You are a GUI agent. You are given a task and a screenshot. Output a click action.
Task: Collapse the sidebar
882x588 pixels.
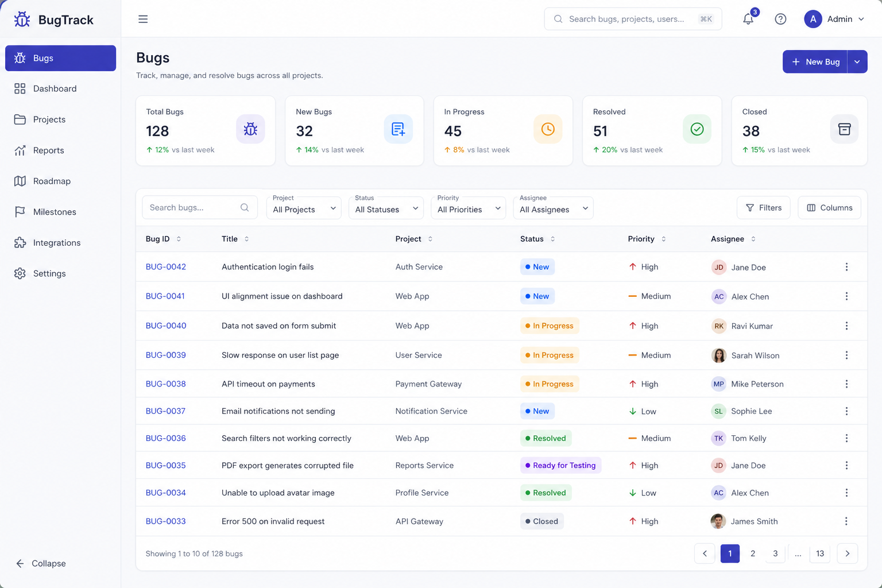point(40,563)
